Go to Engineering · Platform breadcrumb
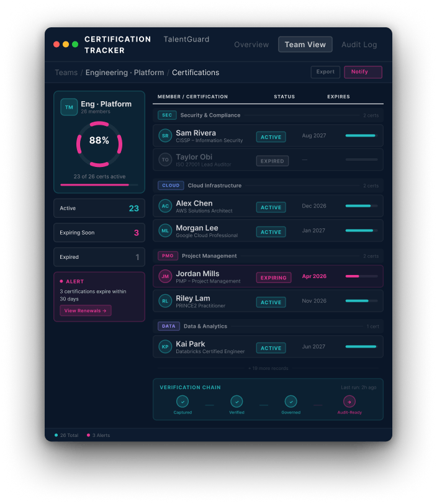 (125, 73)
